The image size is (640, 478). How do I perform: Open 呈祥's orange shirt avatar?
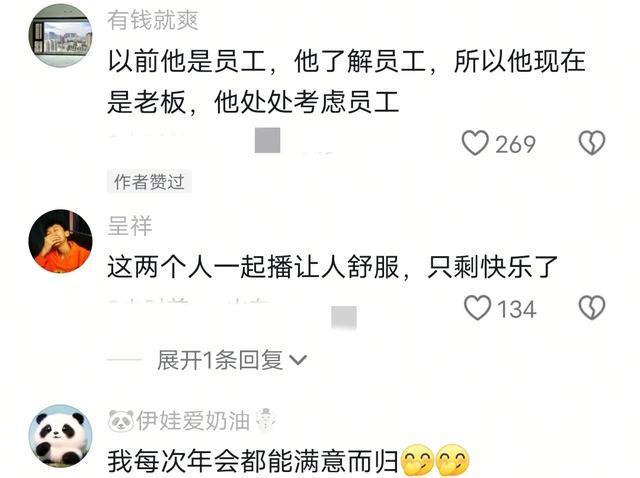[60, 241]
